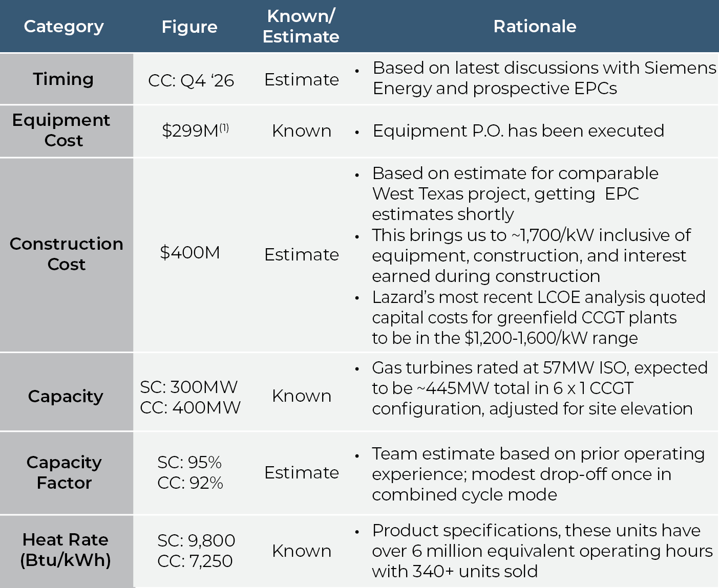Image resolution: width=719 pixels, height=588 pixels.
Task: Click the Category column header
Action: coord(64,27)
